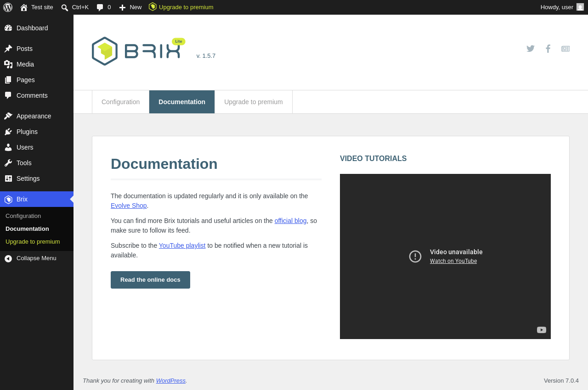588x390 pixels.
Task: Open the WordPress link in footer
Action: coord(171,381)
